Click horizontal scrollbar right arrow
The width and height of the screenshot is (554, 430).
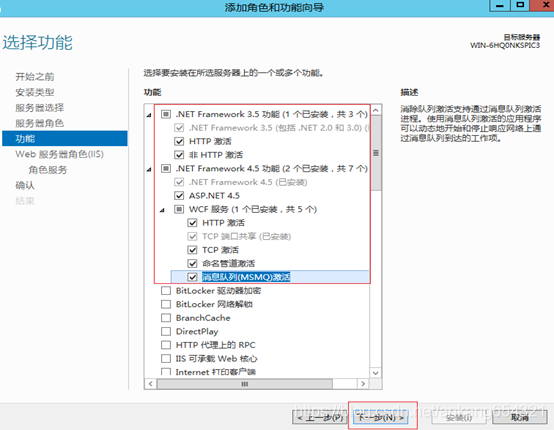(x=363, y=384)
